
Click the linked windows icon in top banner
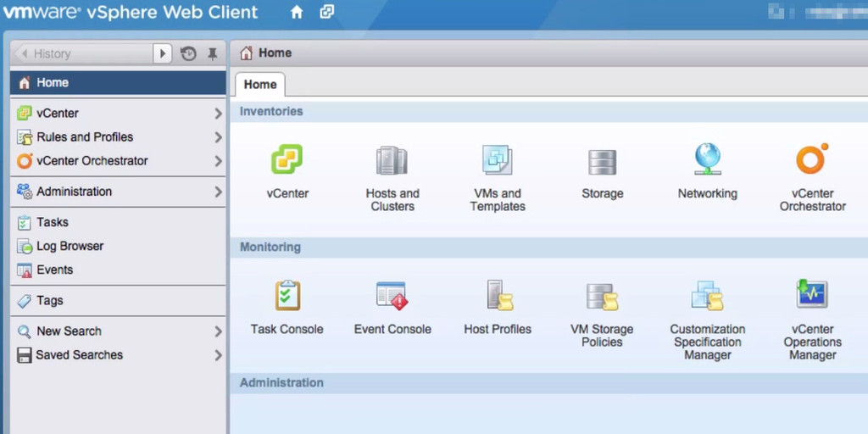(327, 12)
